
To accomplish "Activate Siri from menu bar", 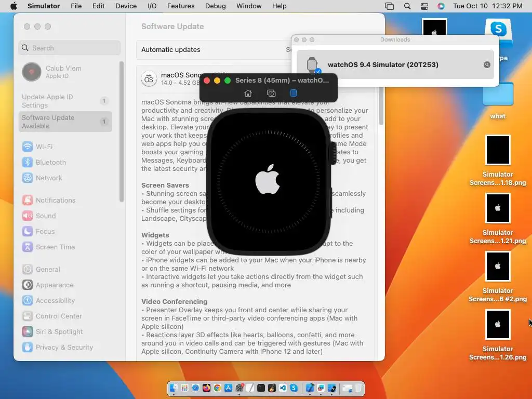I will [441, 6].
